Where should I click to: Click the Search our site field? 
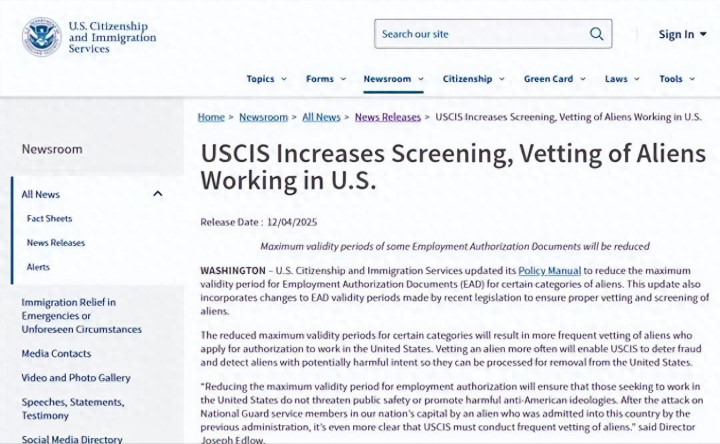[480, 34]
